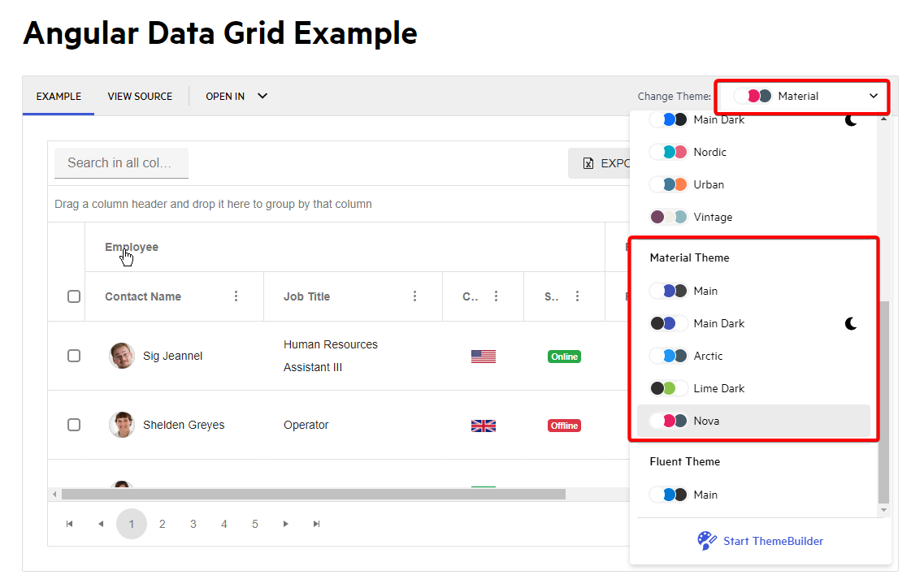
Task: Click the last page icon in the pager
Action: point(316,524)
